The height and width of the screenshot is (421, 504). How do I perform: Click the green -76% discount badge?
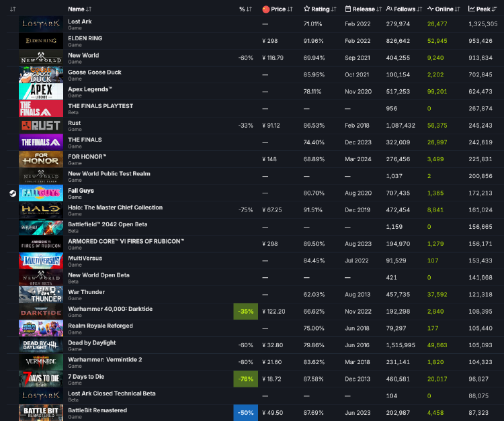point(245,379)
